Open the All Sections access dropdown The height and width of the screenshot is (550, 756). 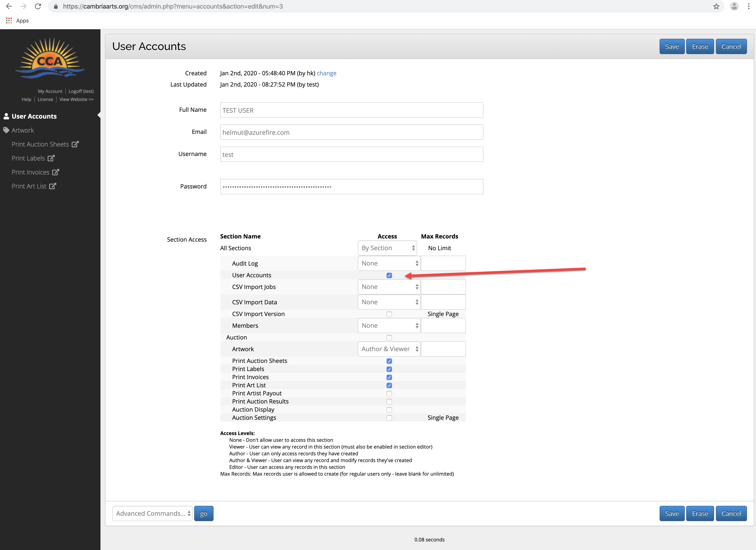[x=387, y=248]
